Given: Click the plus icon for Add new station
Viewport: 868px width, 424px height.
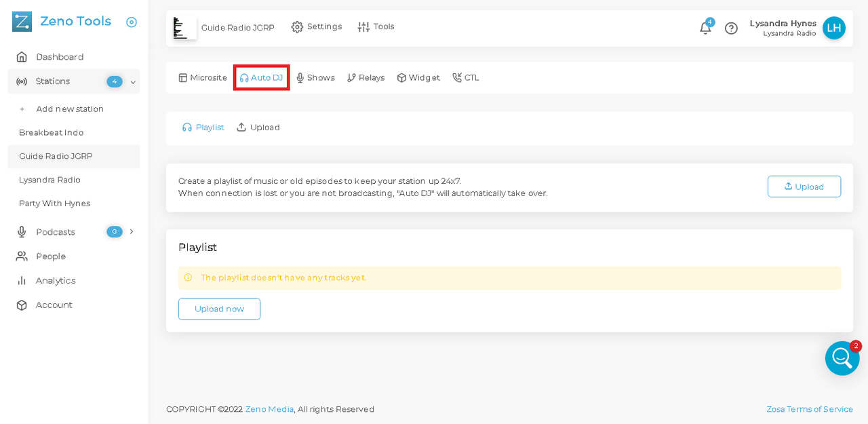Looking at the screenshot, I should tap(22, 109).
